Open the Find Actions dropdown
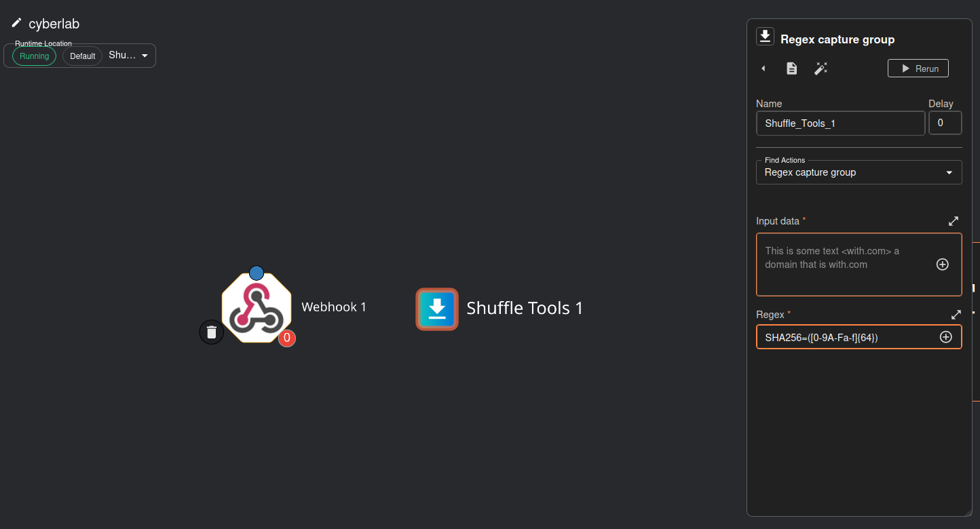Screen dimensions: 980x529 (859, 172)
